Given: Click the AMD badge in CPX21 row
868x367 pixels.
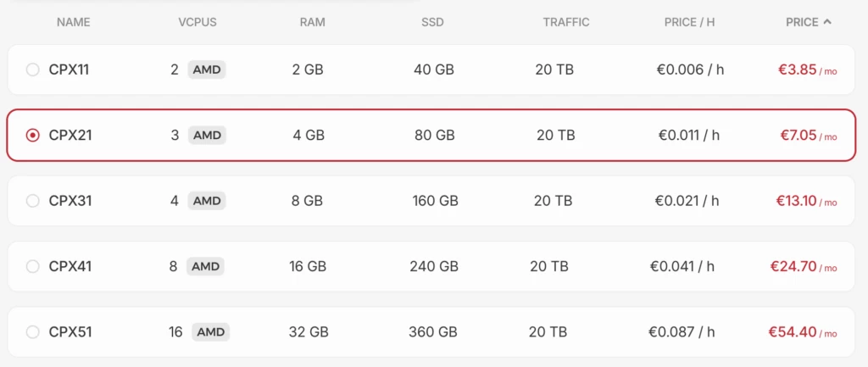Looking at the screenshot, I should 207,135.
